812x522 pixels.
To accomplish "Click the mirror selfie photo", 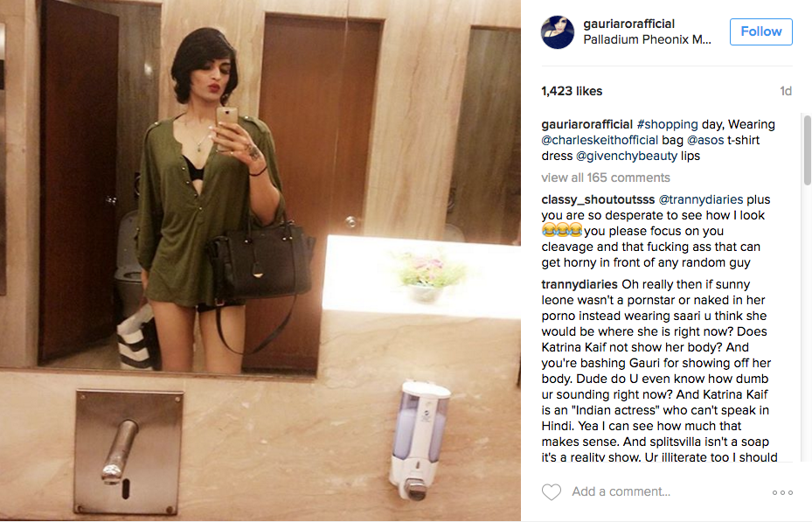I will [260, 261].
